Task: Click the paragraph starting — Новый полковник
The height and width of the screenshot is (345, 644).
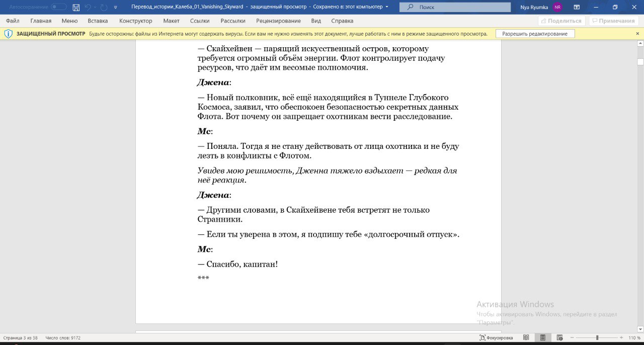Action: pos(328,107)
